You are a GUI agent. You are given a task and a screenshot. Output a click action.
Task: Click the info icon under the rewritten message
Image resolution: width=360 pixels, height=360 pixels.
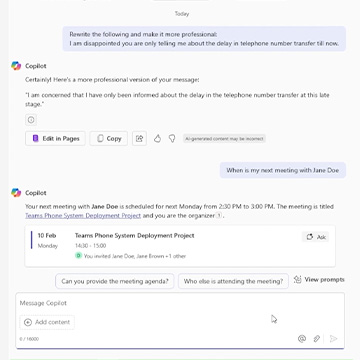(x=31, y=120)
